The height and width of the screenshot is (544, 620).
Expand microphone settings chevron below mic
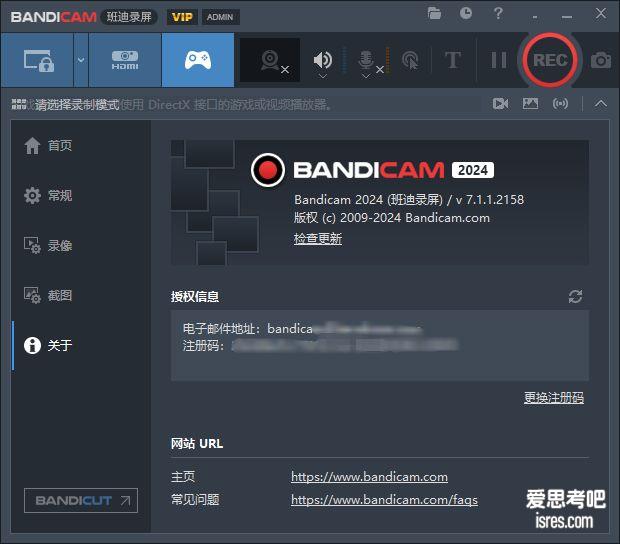pos(366,76)
